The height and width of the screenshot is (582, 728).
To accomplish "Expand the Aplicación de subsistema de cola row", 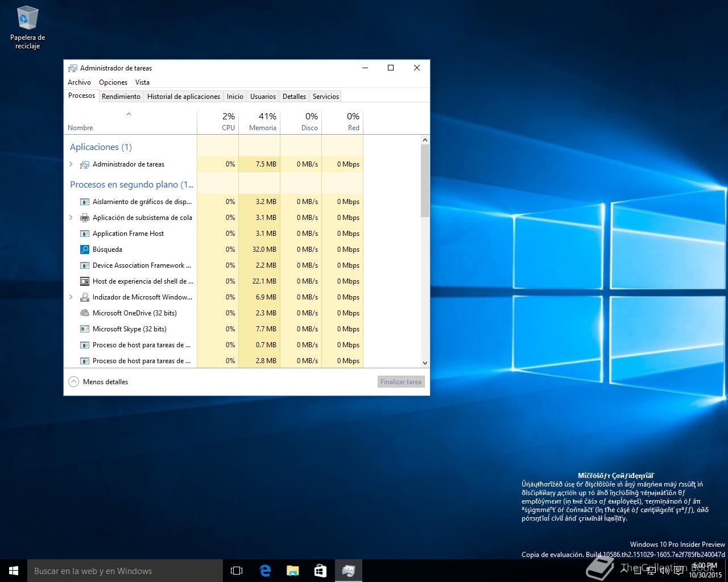I will (71, 218).
